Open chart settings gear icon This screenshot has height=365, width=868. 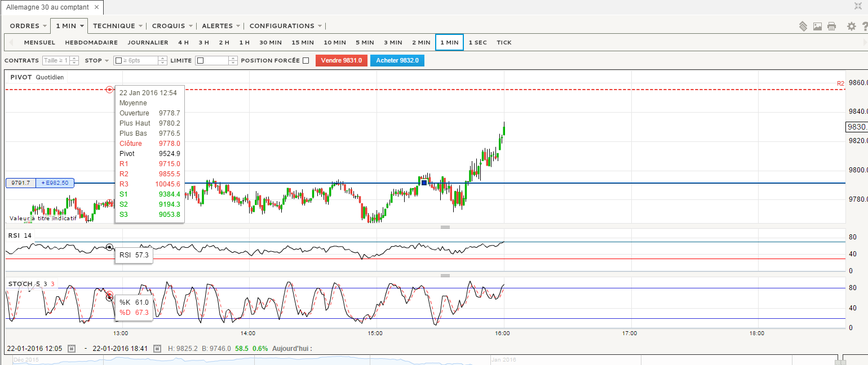[x=852, y=26]
